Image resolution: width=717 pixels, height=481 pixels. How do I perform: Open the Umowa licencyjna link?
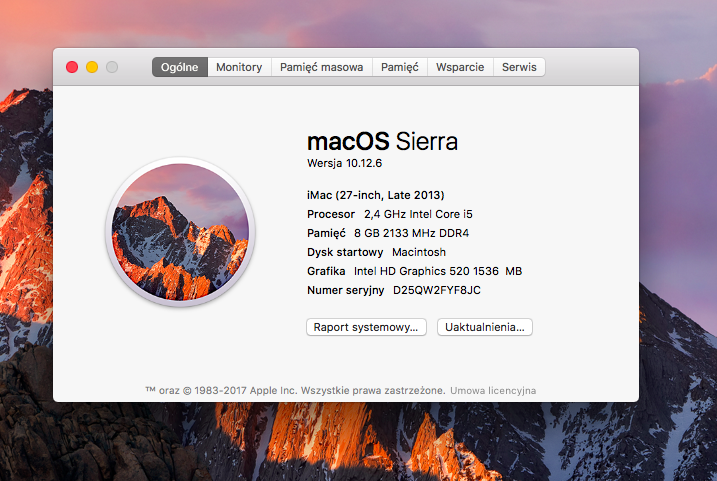pos(493,391)
